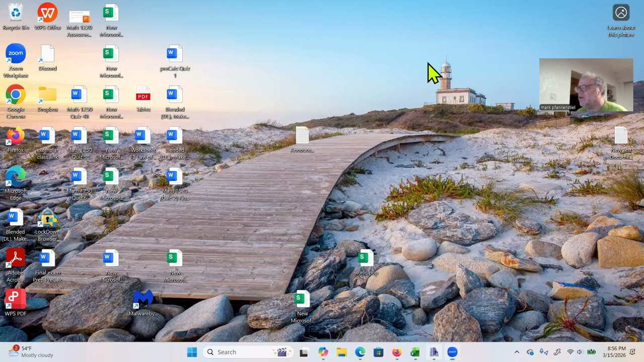This screenshot has height=362, width=644.
Task: Launch Copilot from the taskbar
Action: 323,352
